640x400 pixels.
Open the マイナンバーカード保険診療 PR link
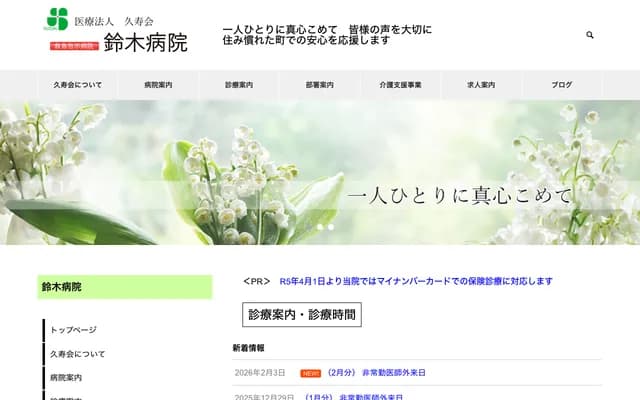[416, 281]
